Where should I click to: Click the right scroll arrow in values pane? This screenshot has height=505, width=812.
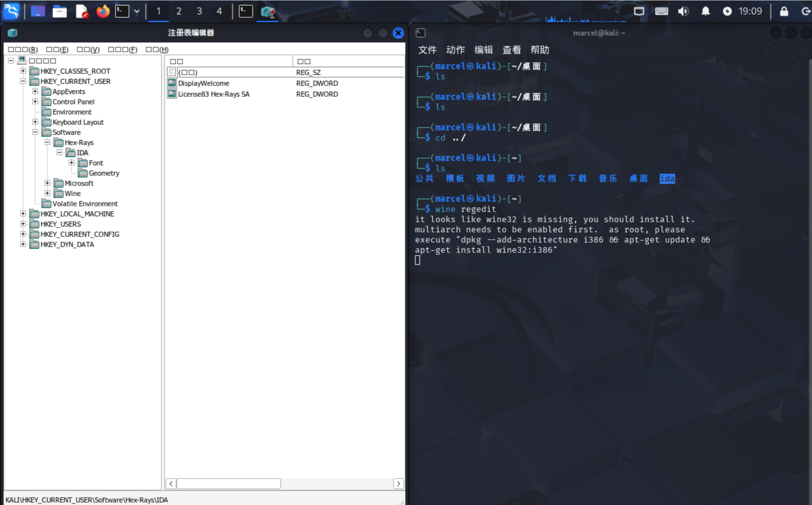pyautogui.click(x=398, y=483)
